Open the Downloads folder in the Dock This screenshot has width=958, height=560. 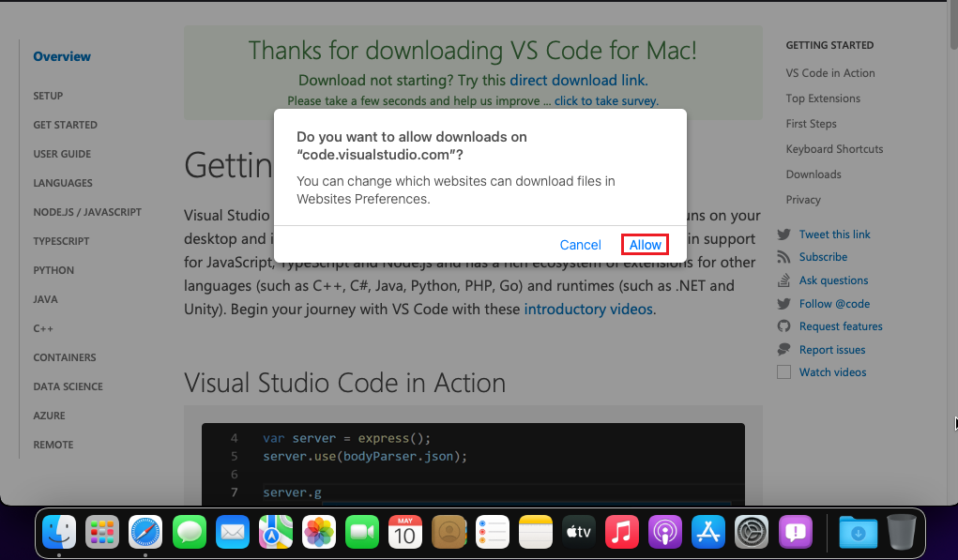(x=858, y=533)
